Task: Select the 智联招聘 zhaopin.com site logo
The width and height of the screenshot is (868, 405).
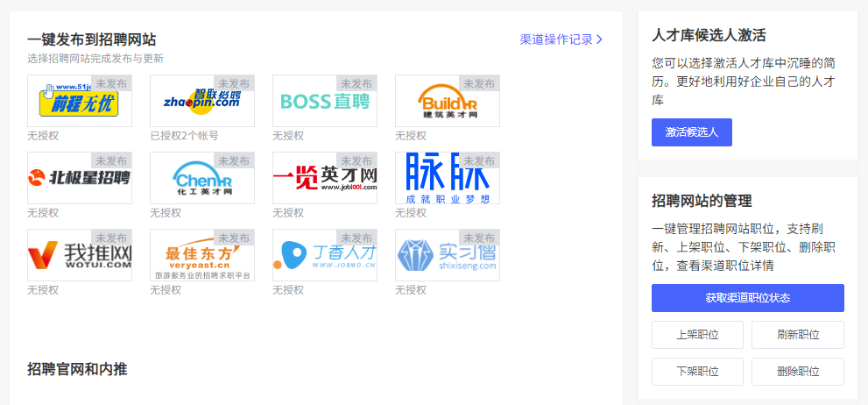Action: pyautogui.click(x=202, y=101)
